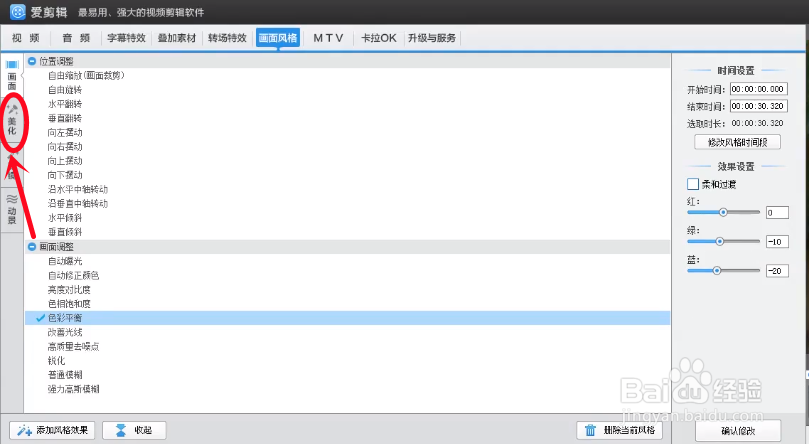Click the 红 value field showing 0

pos(777,212)
